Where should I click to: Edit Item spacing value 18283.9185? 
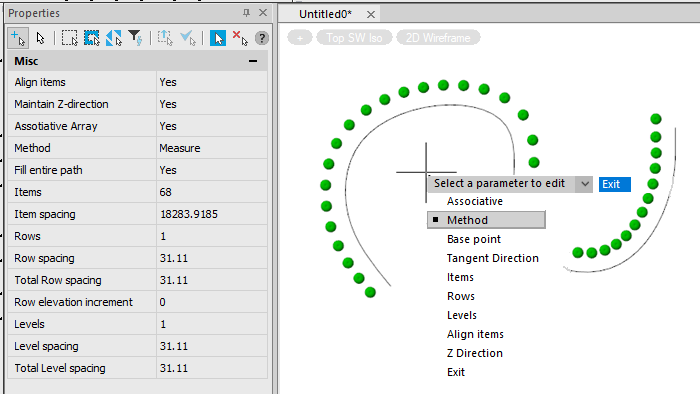coord(212,214)
